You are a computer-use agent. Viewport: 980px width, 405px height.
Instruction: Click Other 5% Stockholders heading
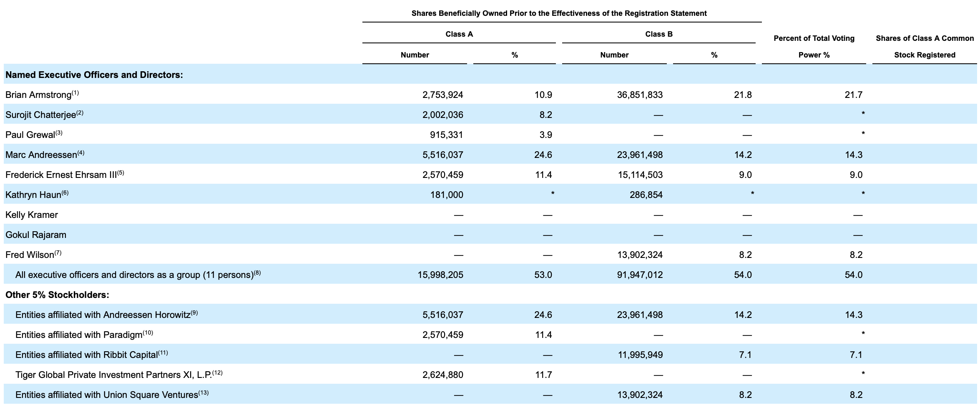point(57,295)
